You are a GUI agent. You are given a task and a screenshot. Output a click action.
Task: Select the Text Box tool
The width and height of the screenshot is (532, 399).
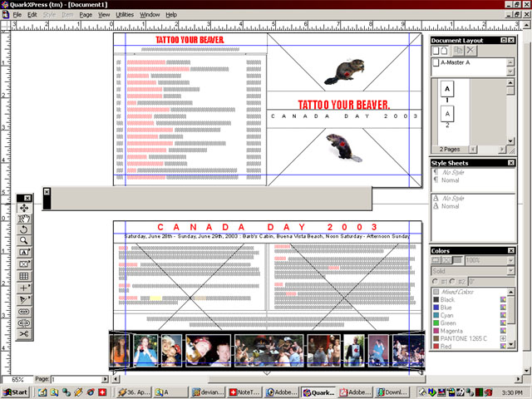pyautogui.click(x=24, y=253)
